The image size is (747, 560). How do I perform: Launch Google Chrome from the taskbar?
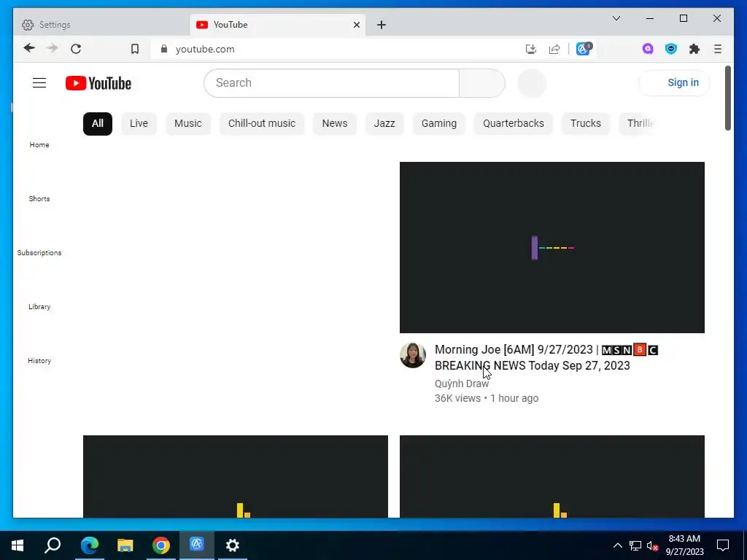click(x=161, y=545)
